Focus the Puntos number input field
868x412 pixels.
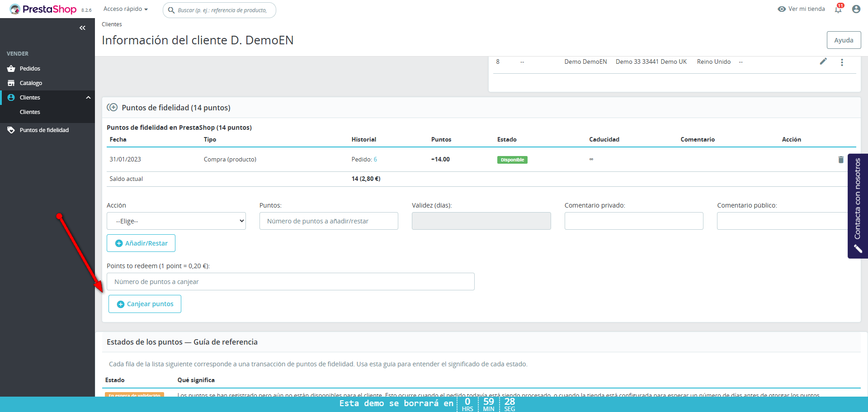(329, 221)
